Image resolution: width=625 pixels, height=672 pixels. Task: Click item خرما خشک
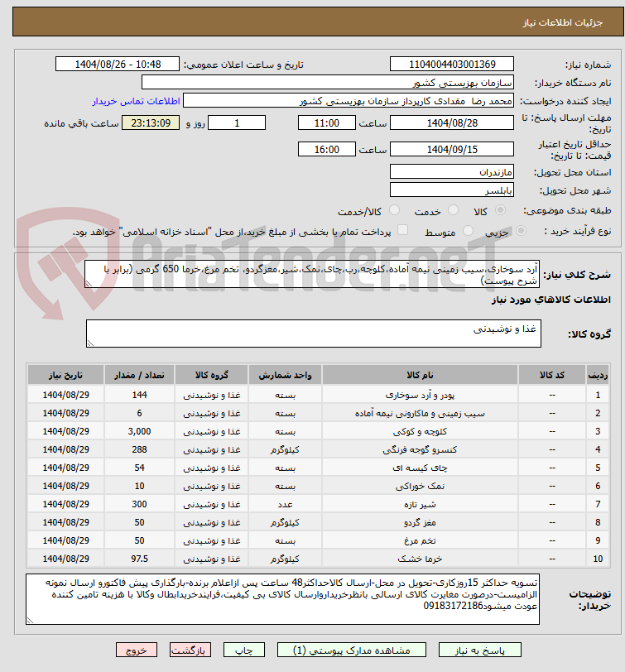click(420, 559)
